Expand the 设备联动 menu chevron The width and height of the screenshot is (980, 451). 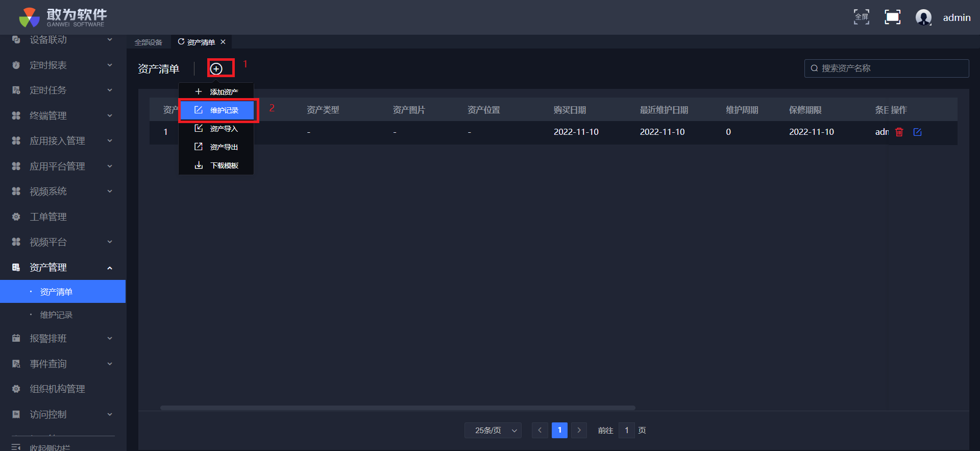[x=110, y=39]
